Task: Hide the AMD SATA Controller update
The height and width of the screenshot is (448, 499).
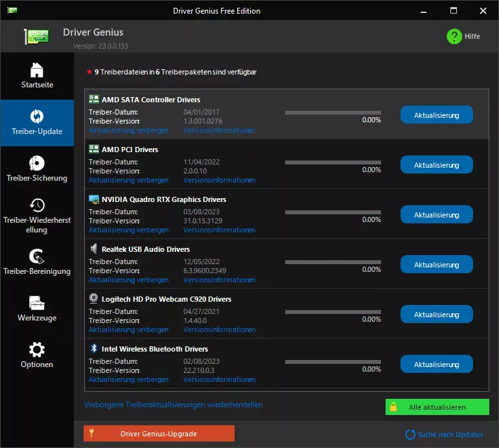Action: [128, 130]
